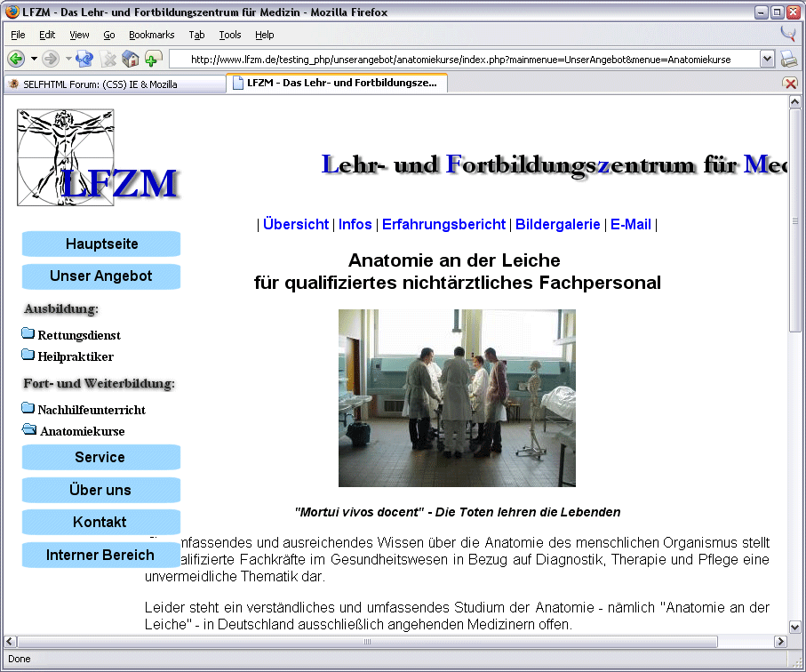Click the horizontal scrollbar thumb
This screenshot has width=806, height=672.
coord(367,641)
